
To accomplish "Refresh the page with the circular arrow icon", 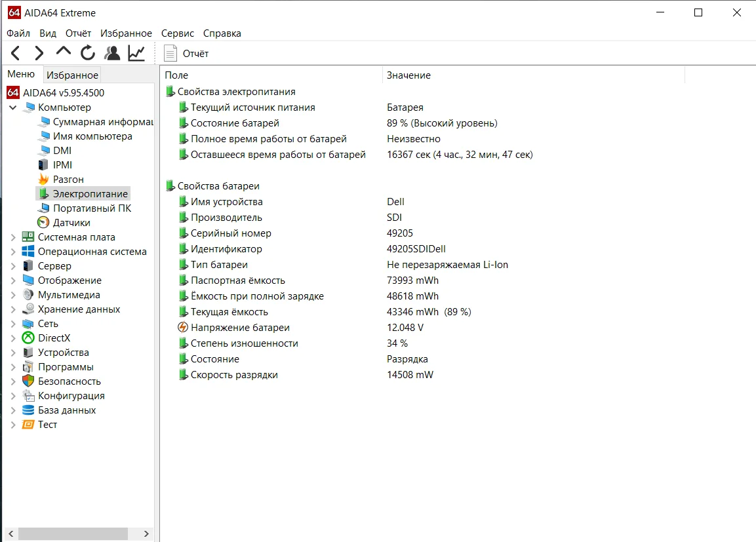I will coord(88,53).
